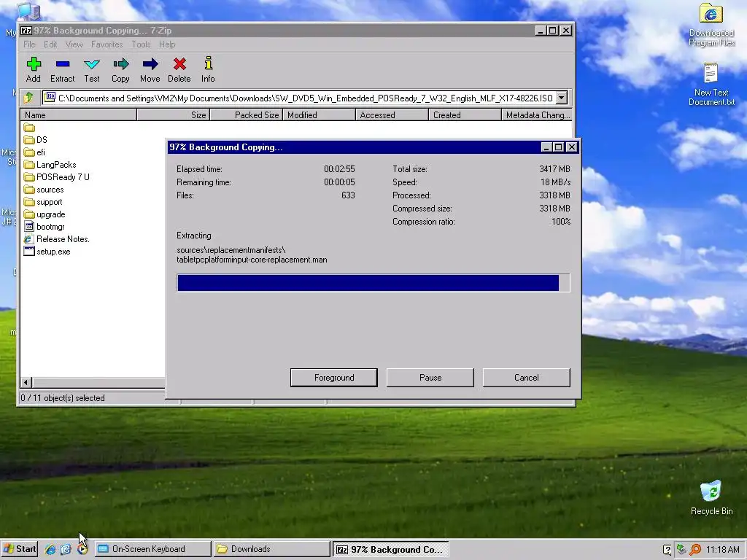
Task: Click the '0 / 11 object(s) selected' status text
Action: click(x=63, y=398)
